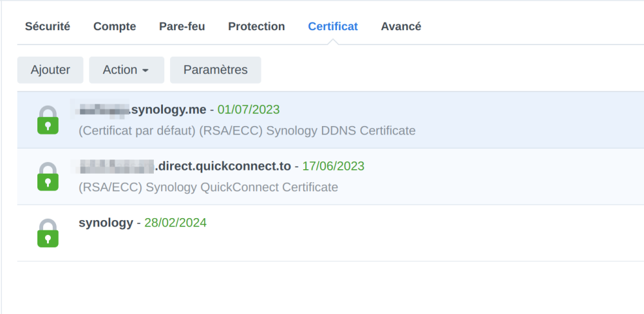
Task: Click the synology.me certificate lock icon
Action: 48,120
